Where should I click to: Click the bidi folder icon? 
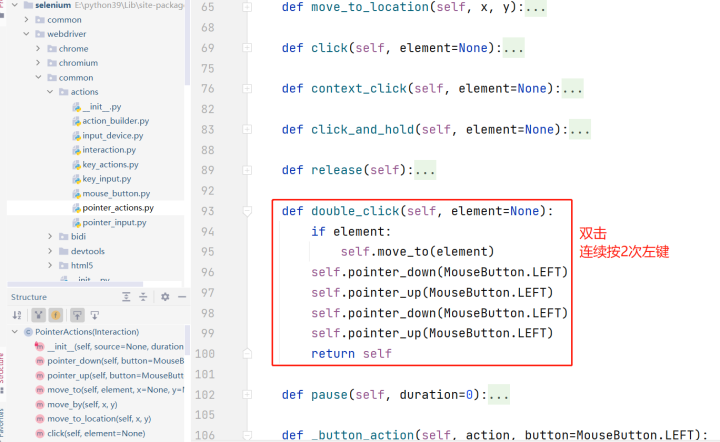[64, 236]
